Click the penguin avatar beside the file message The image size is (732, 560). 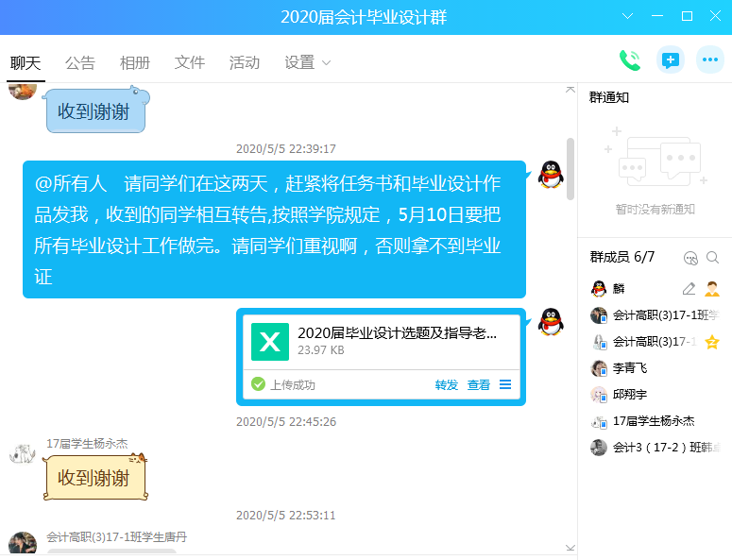pos(551,322)
